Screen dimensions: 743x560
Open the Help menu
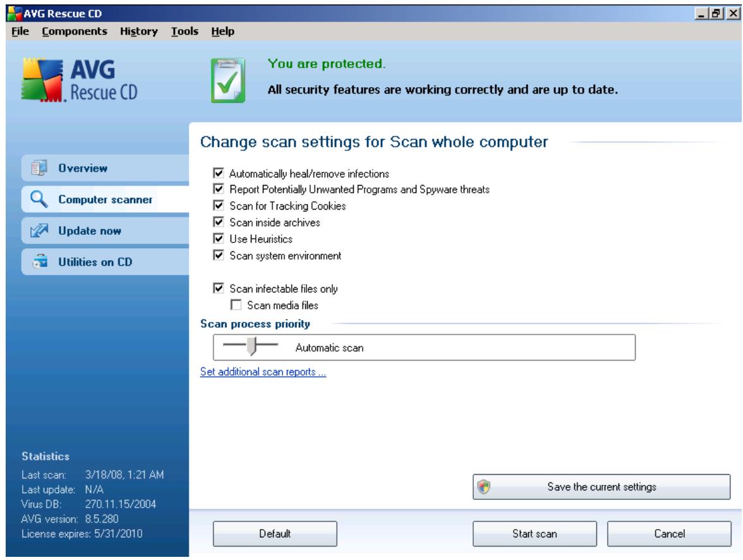point(222,31)
